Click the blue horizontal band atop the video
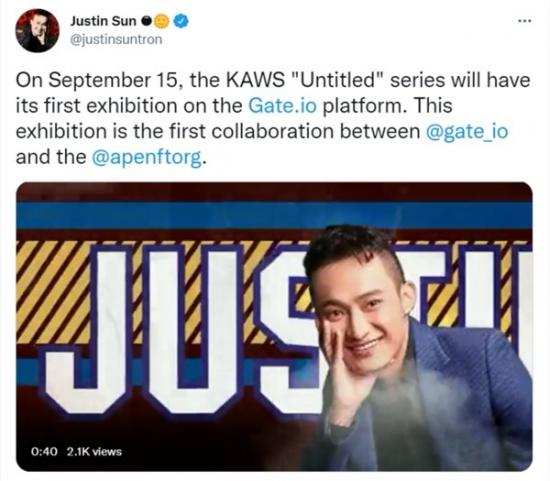Viewport: 550px width, 481px height. tap(274, 216)
